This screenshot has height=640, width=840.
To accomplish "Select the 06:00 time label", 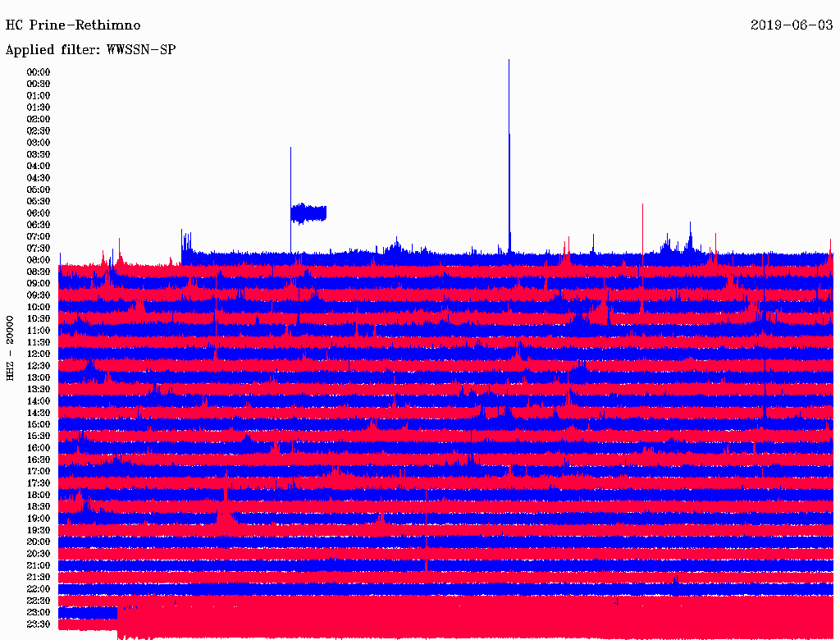I will coord(38,213).
